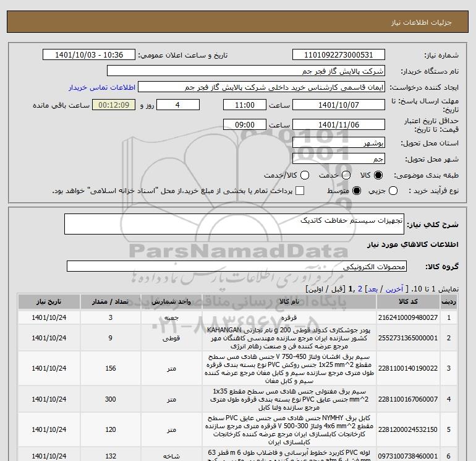
Task: Click price validity date field 1401/11/06
Action: pyautogui.click(x=339, y=124)
